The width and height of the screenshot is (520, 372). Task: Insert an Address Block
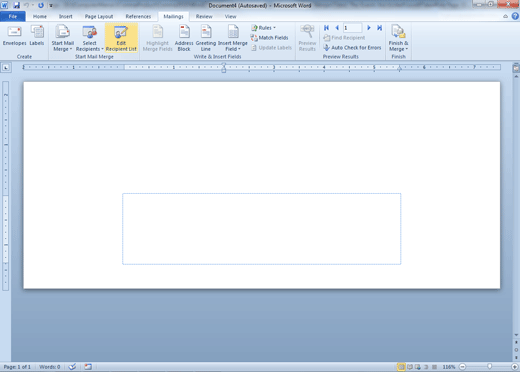184,38
